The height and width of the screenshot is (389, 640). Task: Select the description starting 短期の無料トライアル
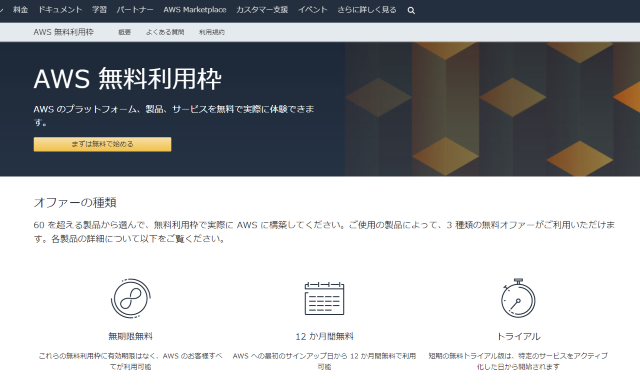tap(518, 361)
